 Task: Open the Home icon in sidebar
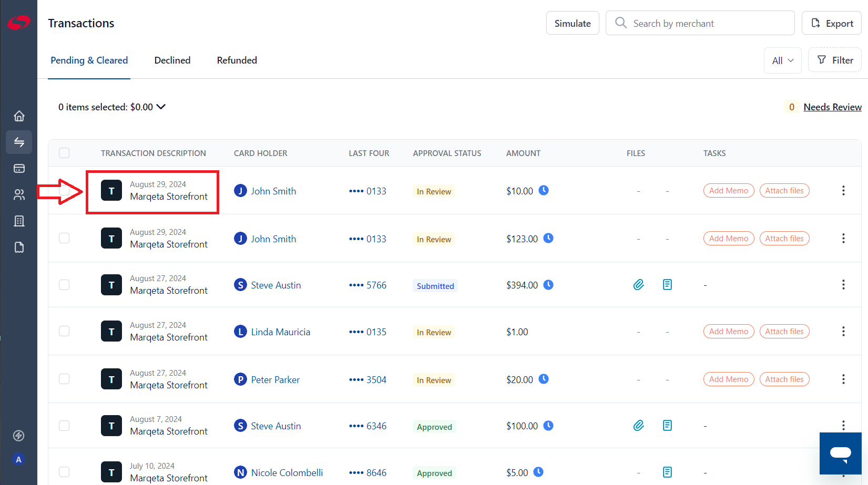click(x=19, y=116)
